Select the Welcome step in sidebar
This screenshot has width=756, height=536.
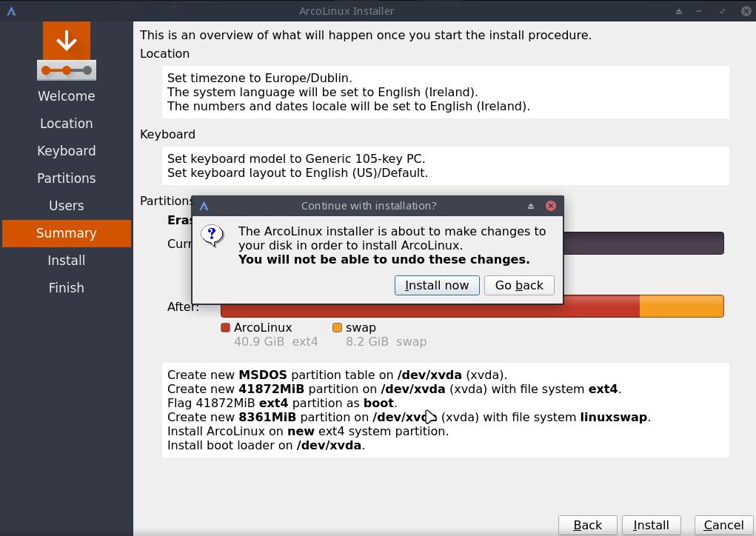tap(67, 96)
